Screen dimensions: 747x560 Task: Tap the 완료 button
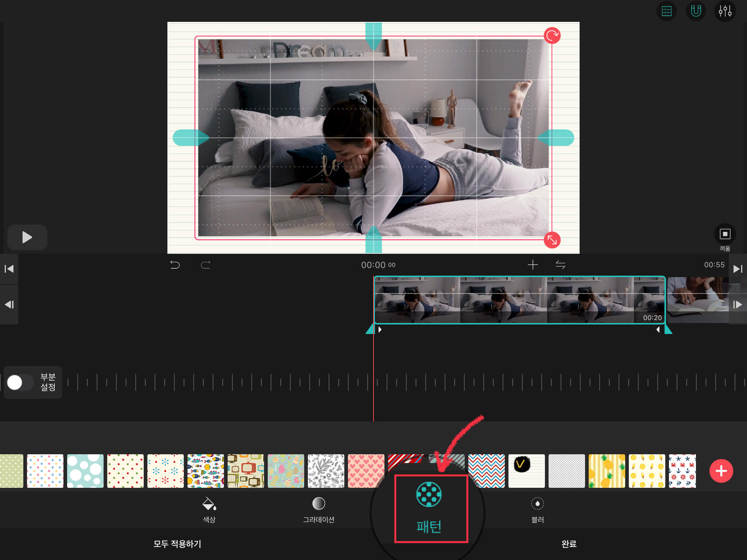tap(569, 544)
